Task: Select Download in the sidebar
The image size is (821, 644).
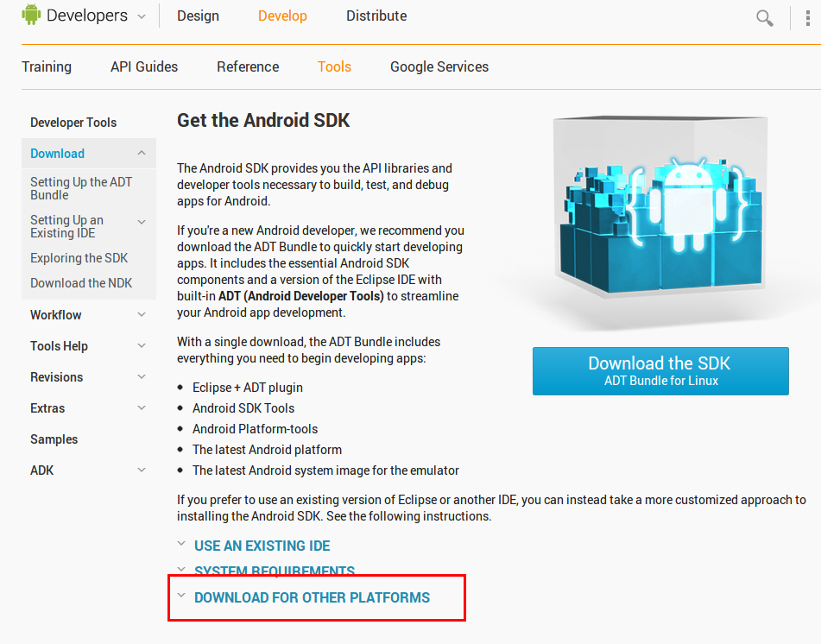Action: point(57,154)
